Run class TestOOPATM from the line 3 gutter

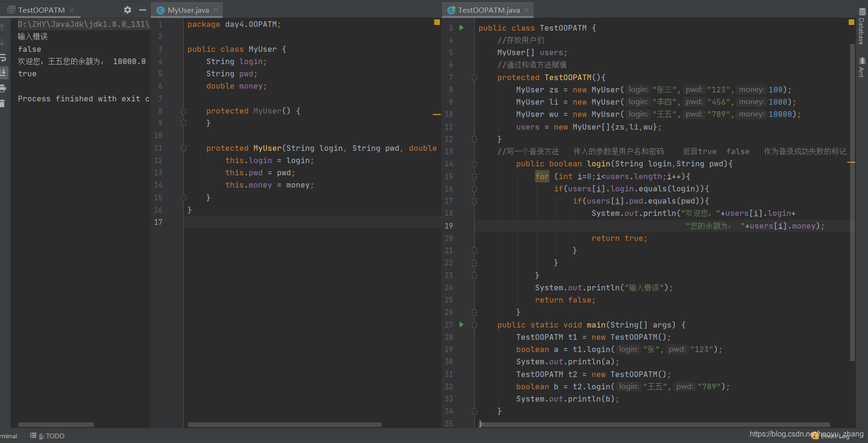pos(462,28)
